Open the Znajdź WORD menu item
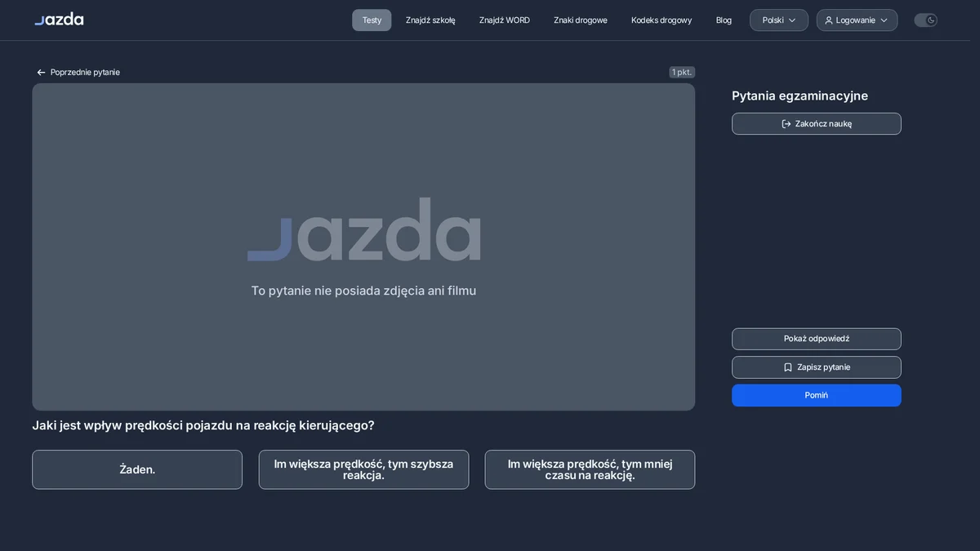This screenshot has height=551, width=980. 505,20
